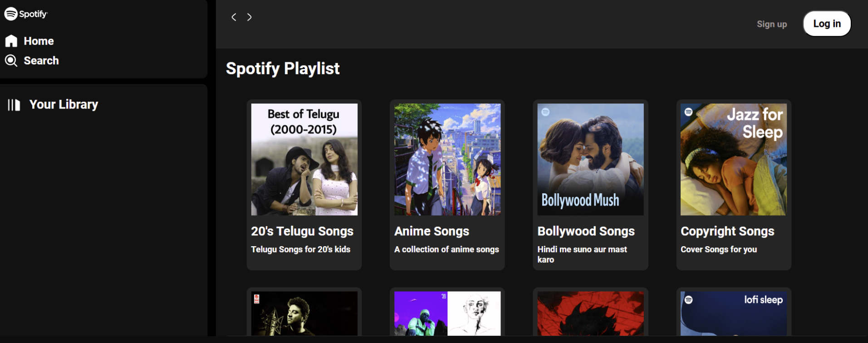Open the red anime artwork playlist
The image size is (868, 343).
click(590, 313)
